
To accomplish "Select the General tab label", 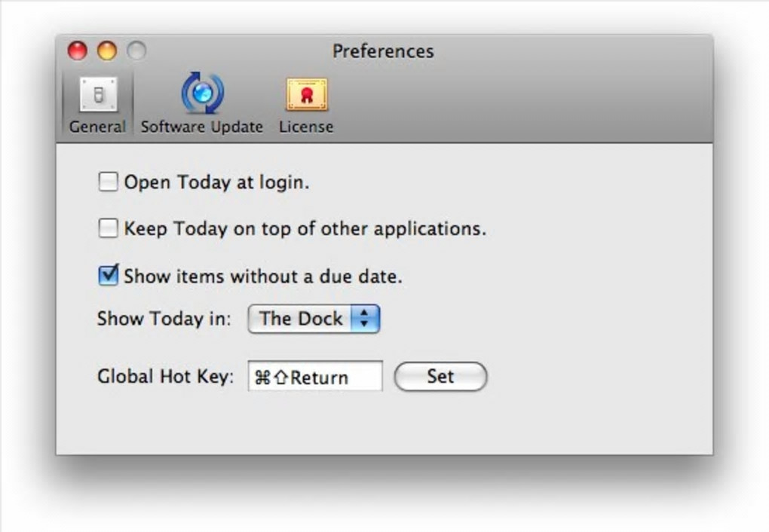I will [97, 127].
